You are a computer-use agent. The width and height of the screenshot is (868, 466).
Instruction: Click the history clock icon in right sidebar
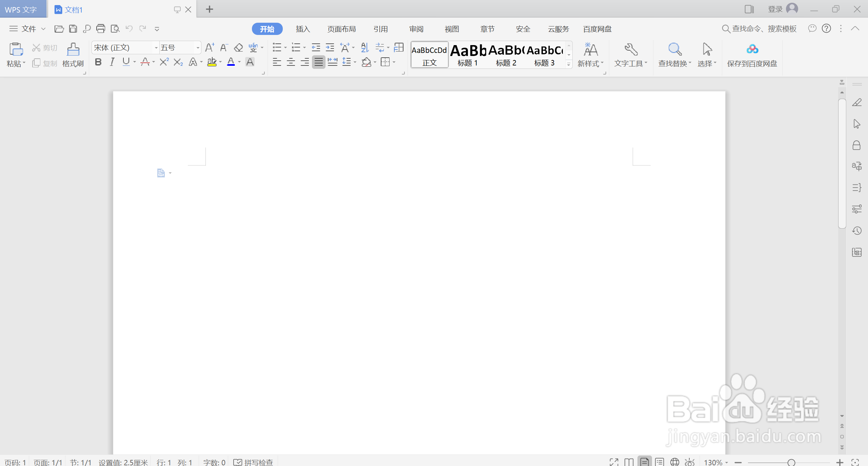(x=856, y=231)
